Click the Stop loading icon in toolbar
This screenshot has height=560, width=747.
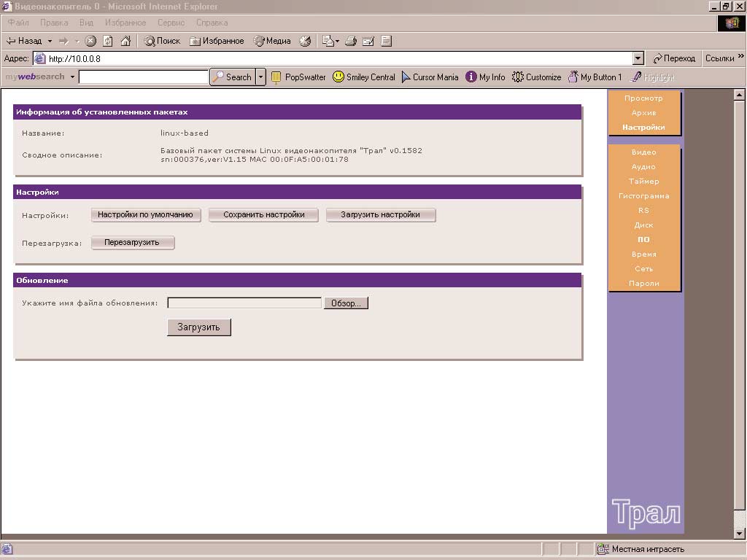pyautogui.click(x=90, y=41)
